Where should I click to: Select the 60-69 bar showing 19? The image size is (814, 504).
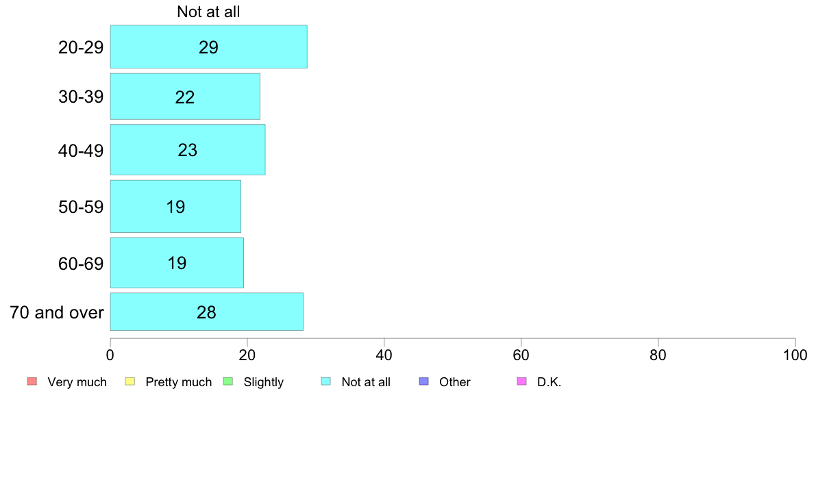pos(177,263)
